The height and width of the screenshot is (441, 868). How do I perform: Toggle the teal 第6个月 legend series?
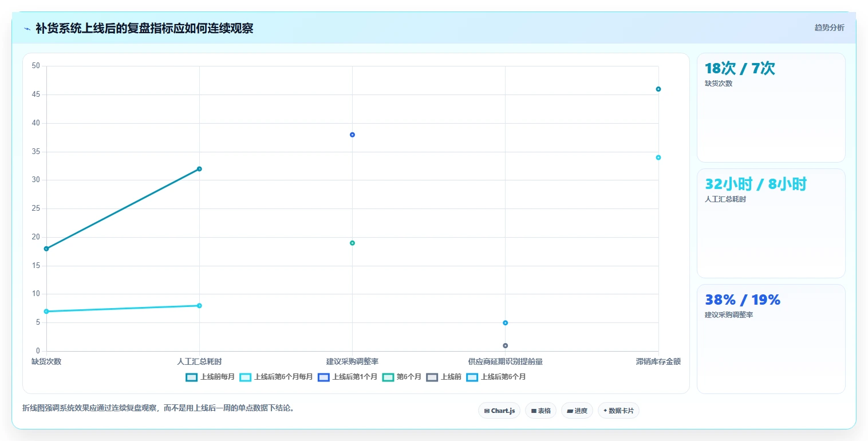pyautogui.click(x=402, y=377)
